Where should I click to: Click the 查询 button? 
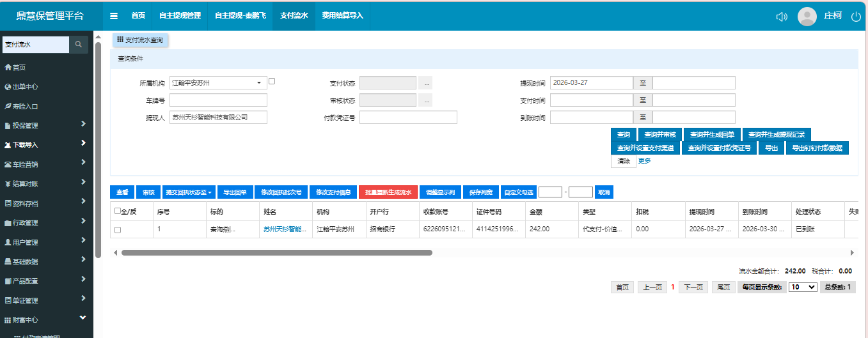coord(623,135)
